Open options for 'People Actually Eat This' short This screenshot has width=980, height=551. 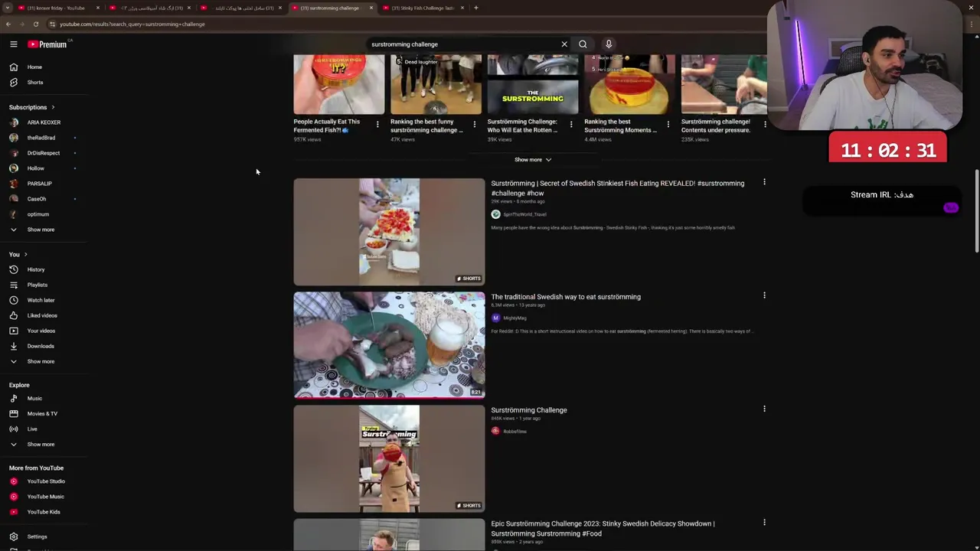pyautogui.click(x=377, y=124)
